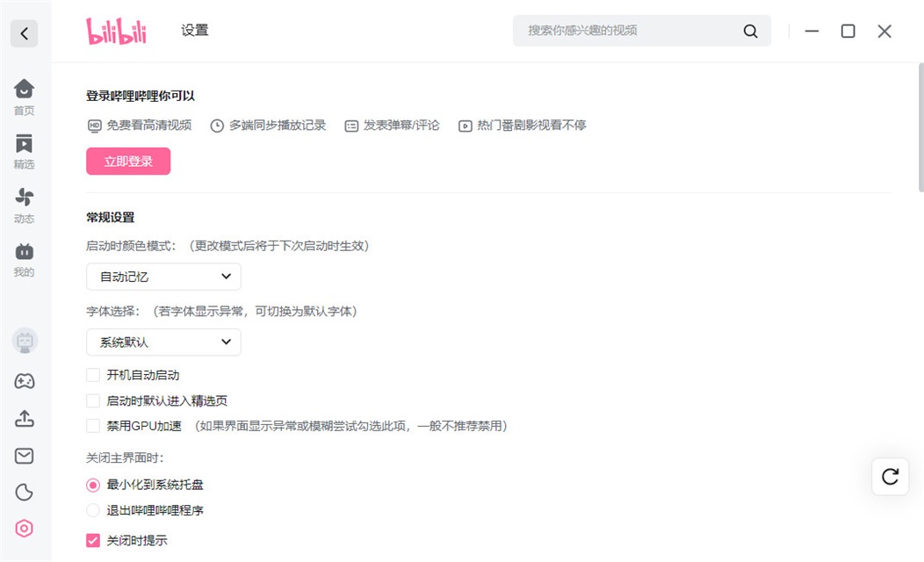The image size is (924, 562).
Task: Click the search magnifier icon
Action: coord(750,31)
